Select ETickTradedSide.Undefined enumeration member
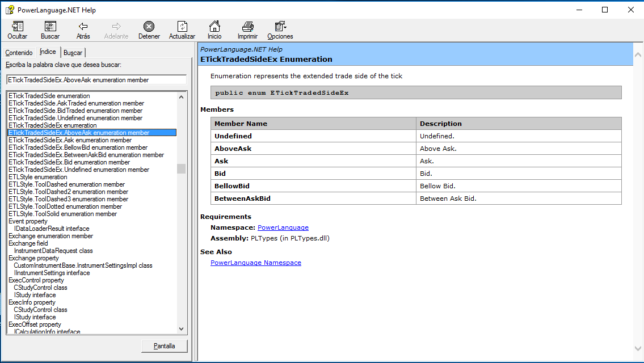This screenshot has width=644, height=363. (x=75, y=118)
